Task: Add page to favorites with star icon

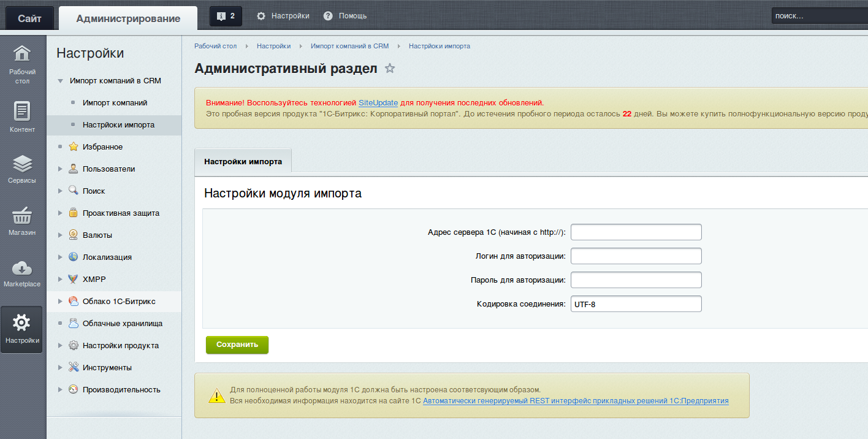Action: tap(390, 69)
